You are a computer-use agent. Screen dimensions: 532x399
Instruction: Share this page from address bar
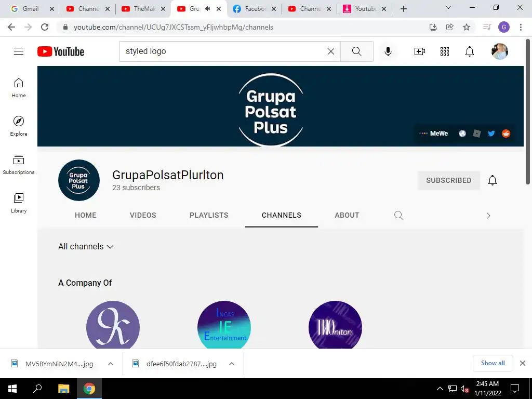tap(450, 27)
